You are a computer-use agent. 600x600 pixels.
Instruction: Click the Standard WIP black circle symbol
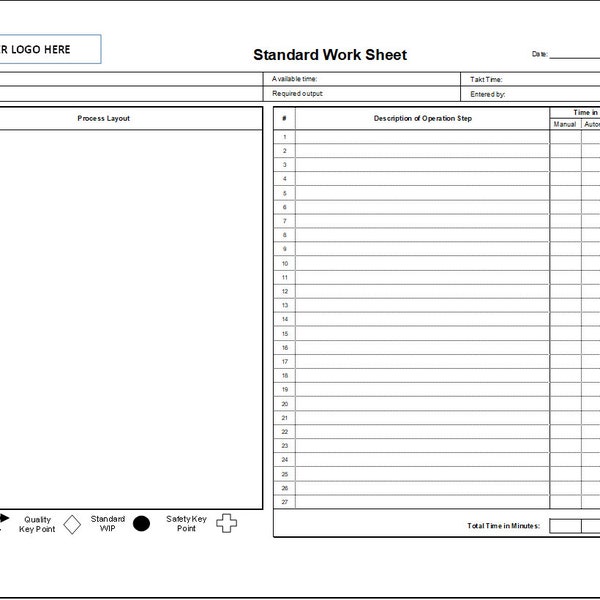coord(141,523)
